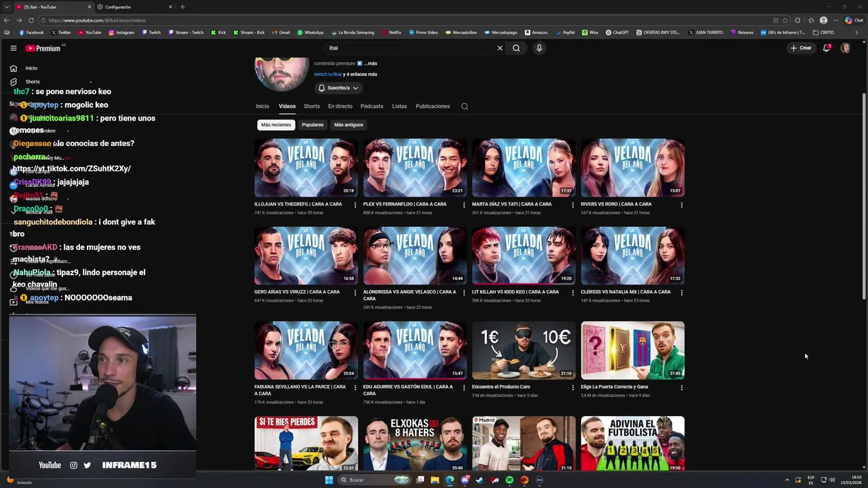
Task: Open File Explorer from the taskbar
Action: pyautogui.click(x=435, y=480)
